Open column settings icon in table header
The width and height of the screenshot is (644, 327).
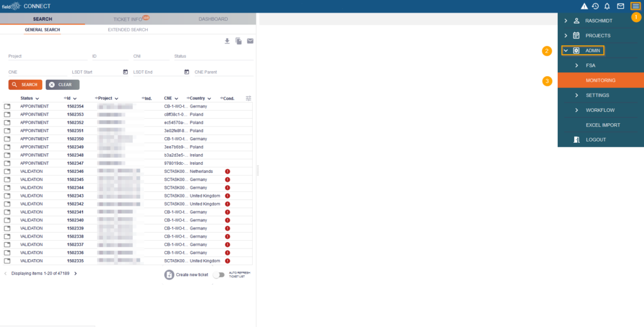pos(248,98)
